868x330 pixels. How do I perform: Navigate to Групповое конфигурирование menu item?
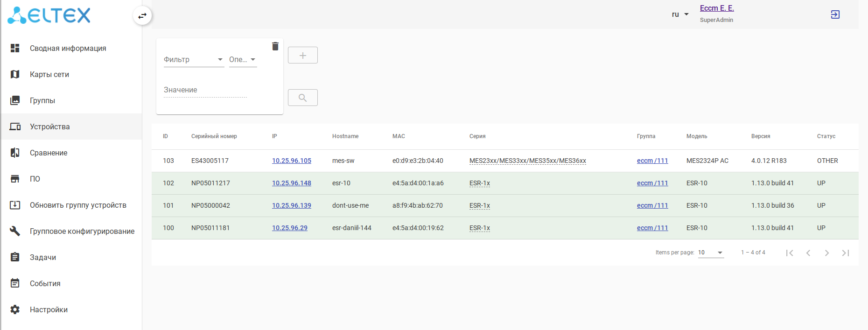[82, 231]
